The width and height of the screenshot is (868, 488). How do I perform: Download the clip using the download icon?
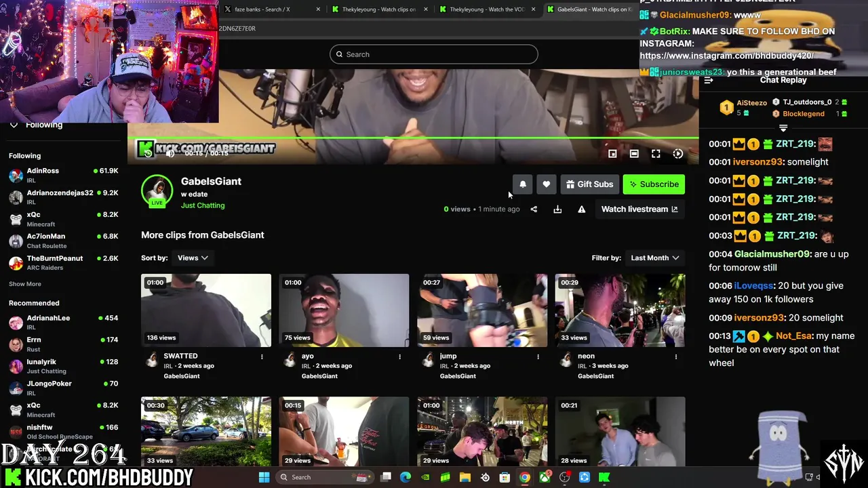(x=557, y=209)
